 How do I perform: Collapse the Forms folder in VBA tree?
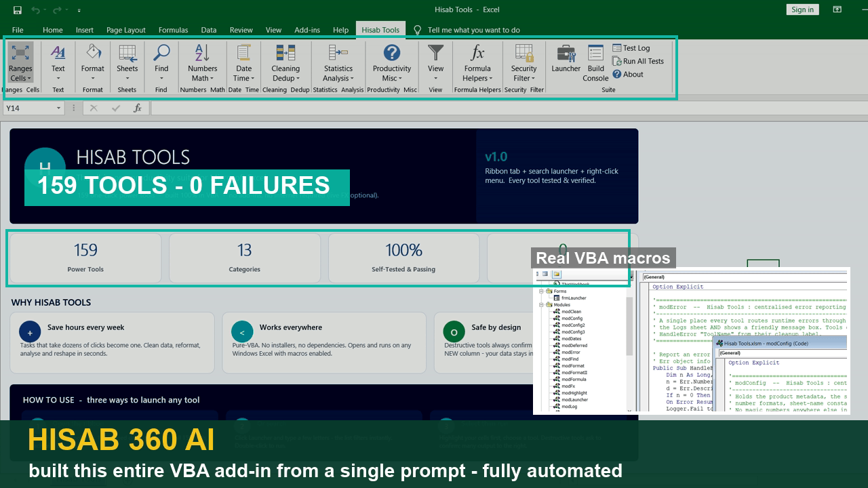click(542, 291)
